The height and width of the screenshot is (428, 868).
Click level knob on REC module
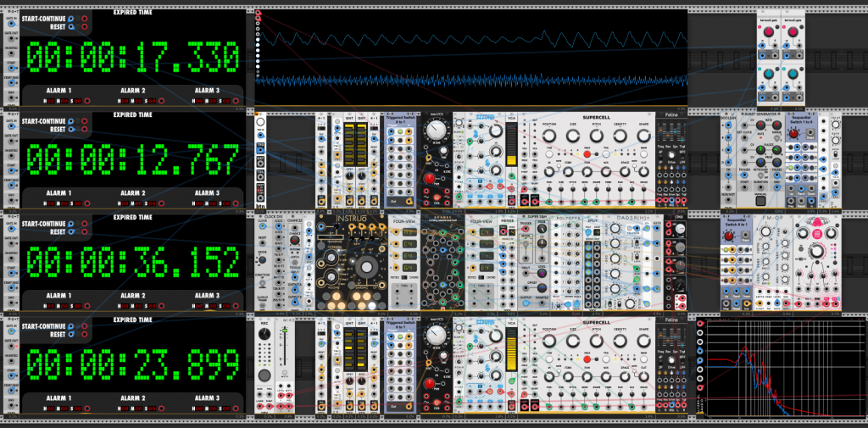click(x=264, y=333)
